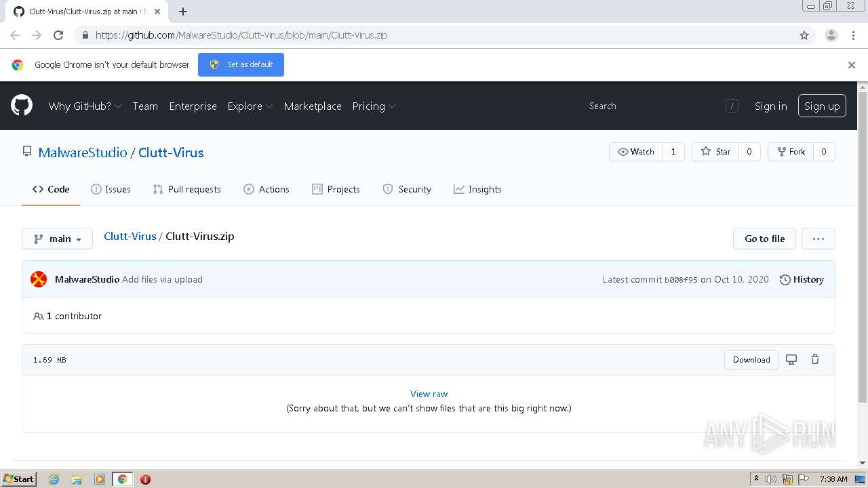Reload the page in Chrome
Image resolution: width=868 pixels, height=488 pixels.
[58, 35]
